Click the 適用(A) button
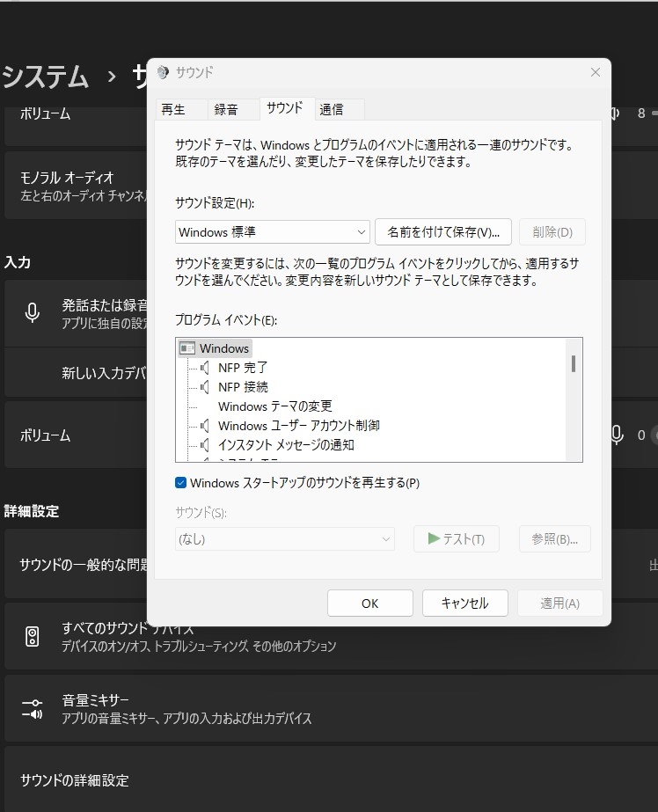 (x=560, y=604)
